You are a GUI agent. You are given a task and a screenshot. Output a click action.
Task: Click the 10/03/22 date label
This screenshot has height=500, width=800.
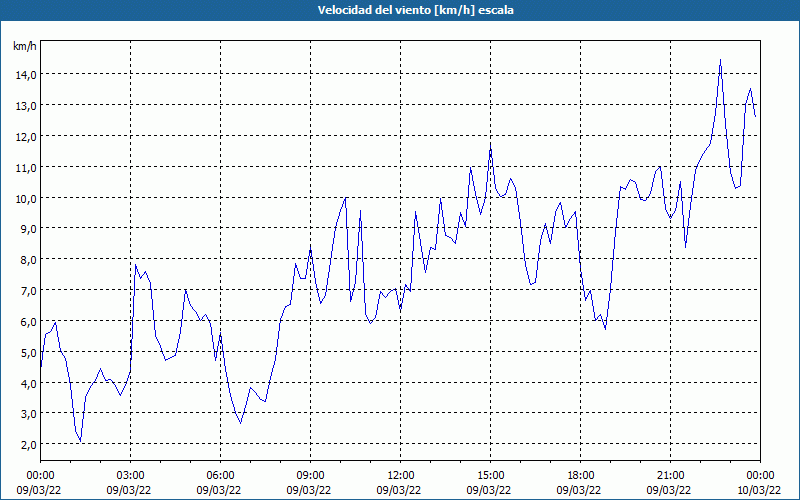tap(760, 490)
